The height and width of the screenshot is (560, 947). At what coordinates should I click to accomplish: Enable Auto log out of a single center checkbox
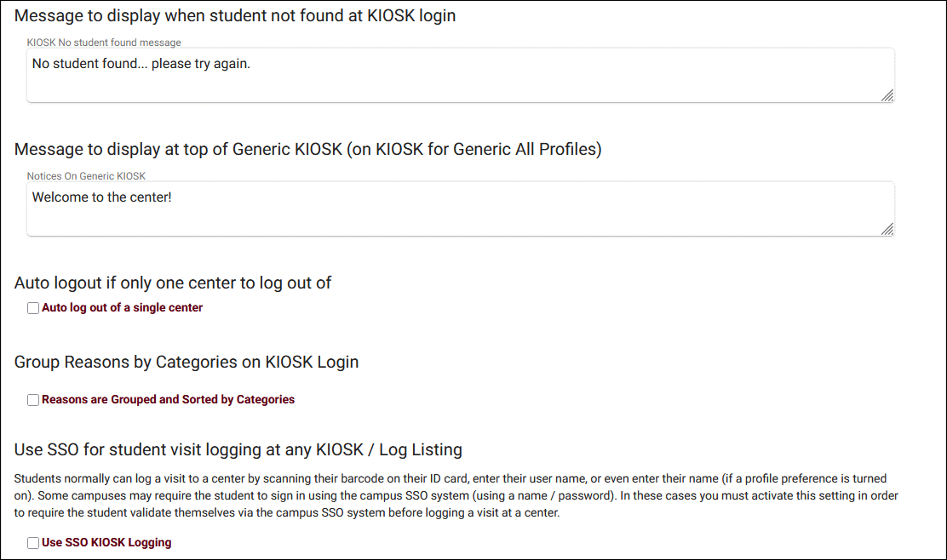coord(33,308)
